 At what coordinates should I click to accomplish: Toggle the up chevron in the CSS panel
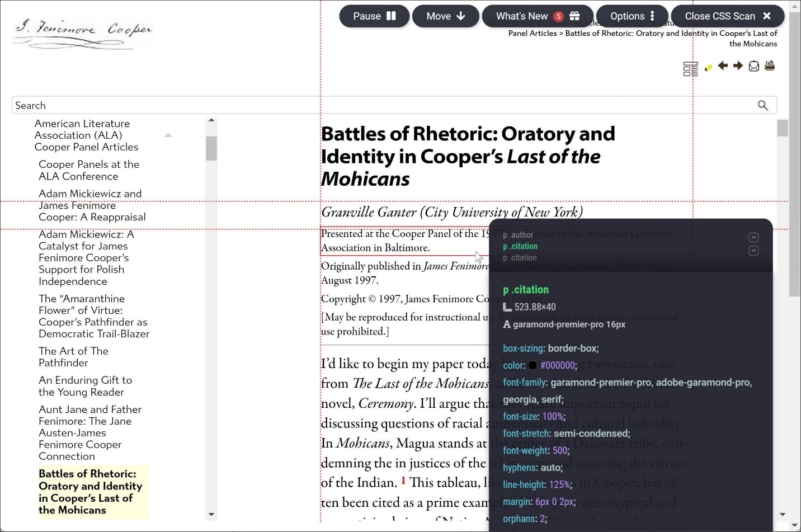(753, 237)
